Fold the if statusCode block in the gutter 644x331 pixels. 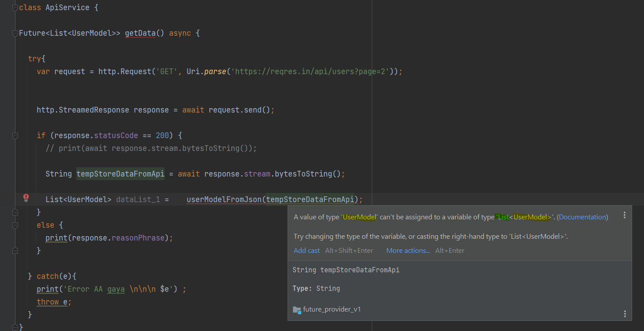click(15, 135)
